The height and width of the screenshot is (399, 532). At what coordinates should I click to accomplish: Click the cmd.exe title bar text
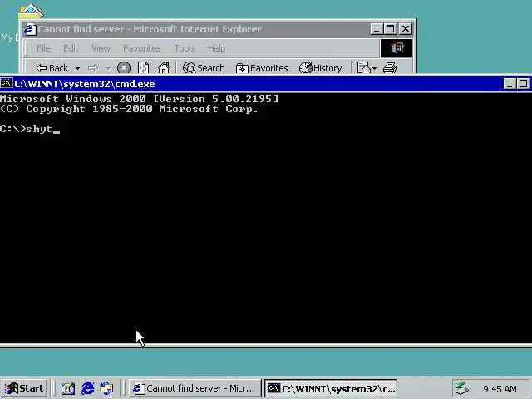[x=85, y=84]
